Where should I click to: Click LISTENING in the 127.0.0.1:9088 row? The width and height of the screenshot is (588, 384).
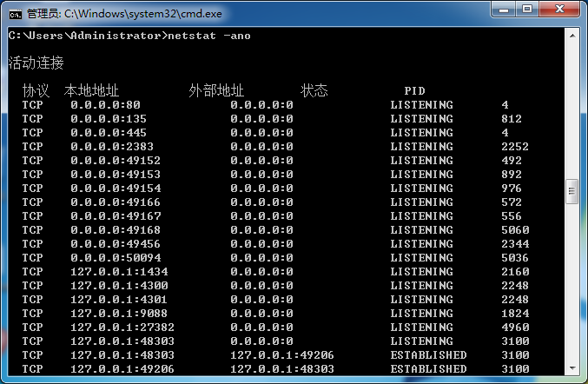coord(421,313)
